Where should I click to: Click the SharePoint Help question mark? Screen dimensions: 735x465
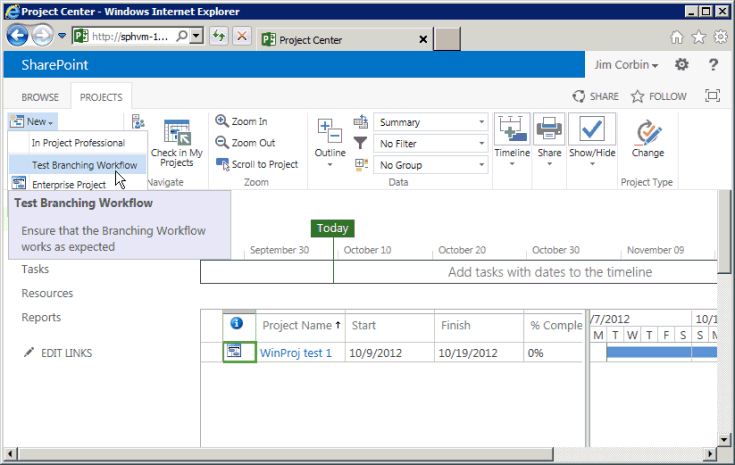click(x=713, y=65)
